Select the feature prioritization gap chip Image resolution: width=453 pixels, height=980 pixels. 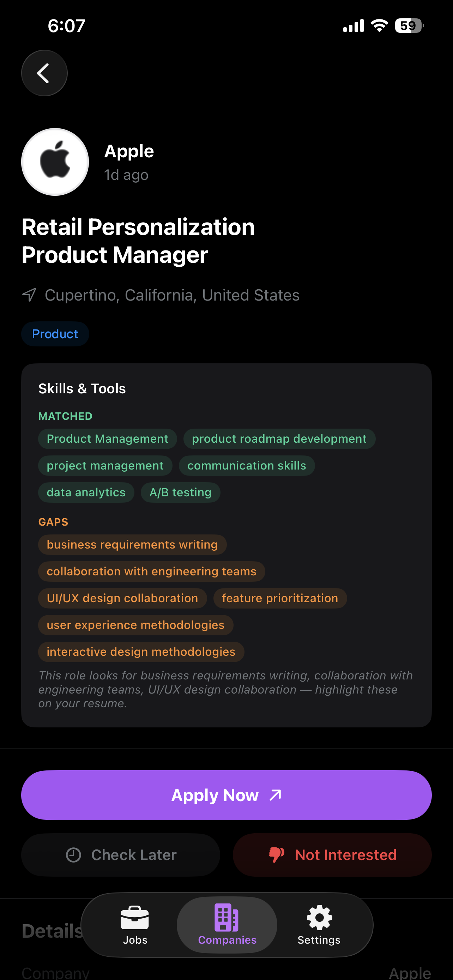click(279, 598)
